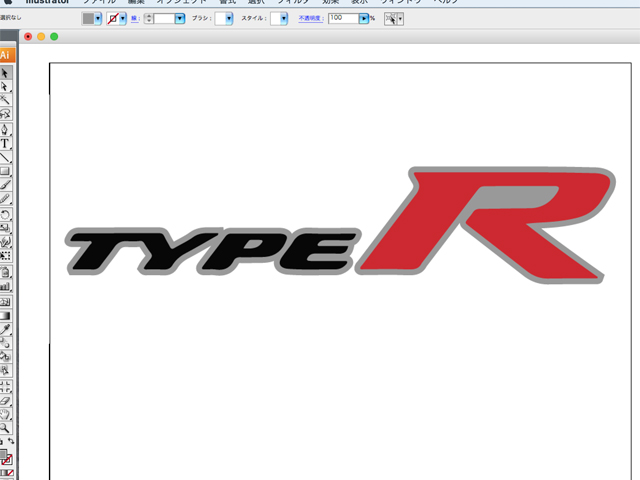This screenshot has height=480, width=640.
Task: Select the Eraser tool
Action: coord(5,400)
